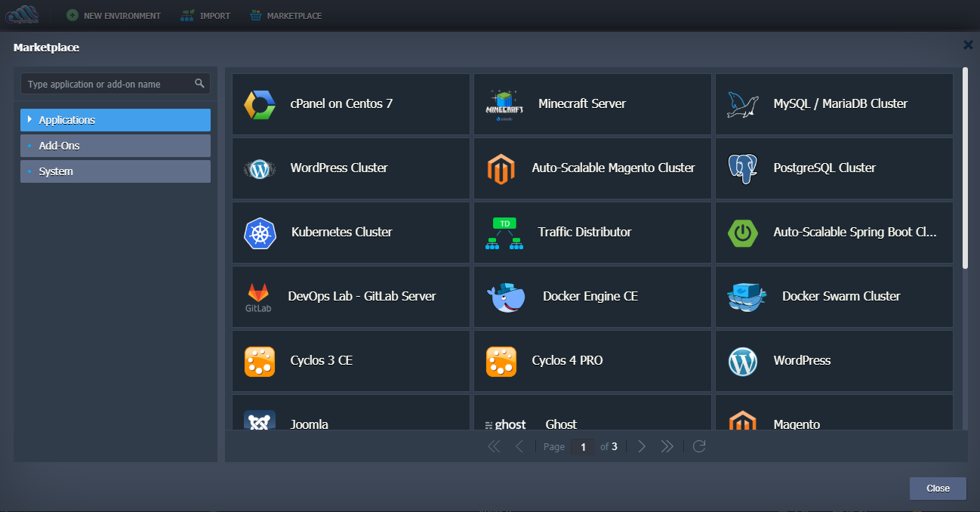Open the cPanel on Centos 7 label
The image size is (980, 512).
(x=341, y=104)
